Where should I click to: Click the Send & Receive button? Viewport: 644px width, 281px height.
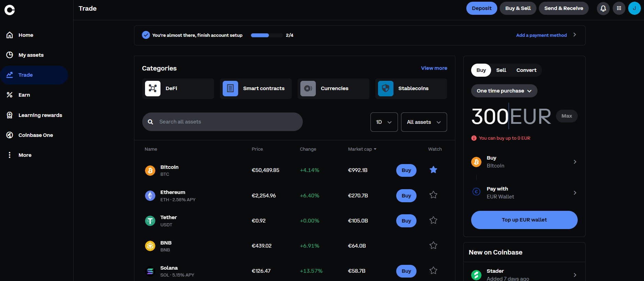tap(564, 8)
